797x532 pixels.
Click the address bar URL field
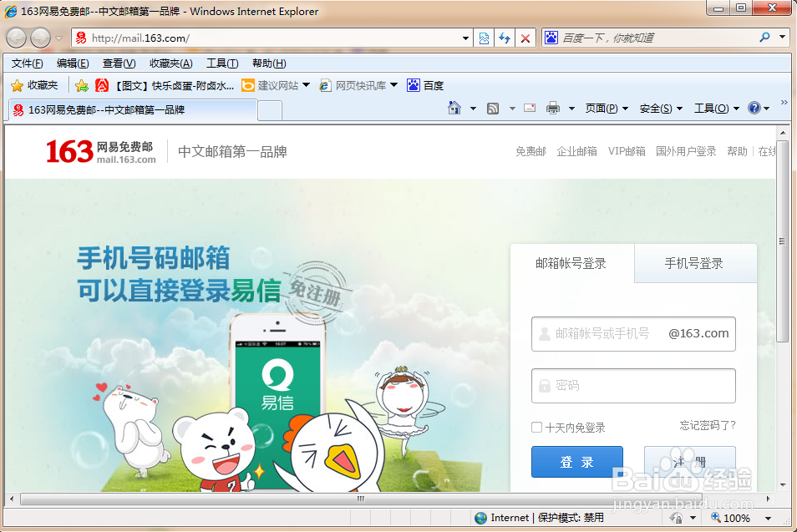click(x=267, y=38)
